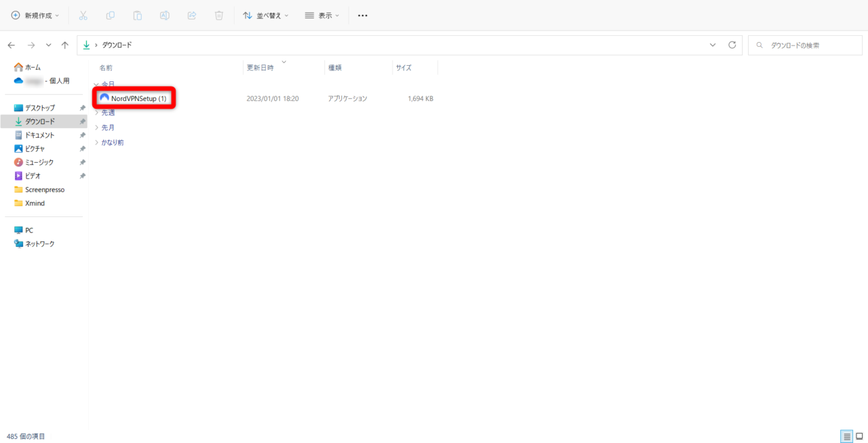Image resolution: width=868 pixels, height=443 pixels.
Task: Click the Cut scissors icon
Action: click(83, 15)
